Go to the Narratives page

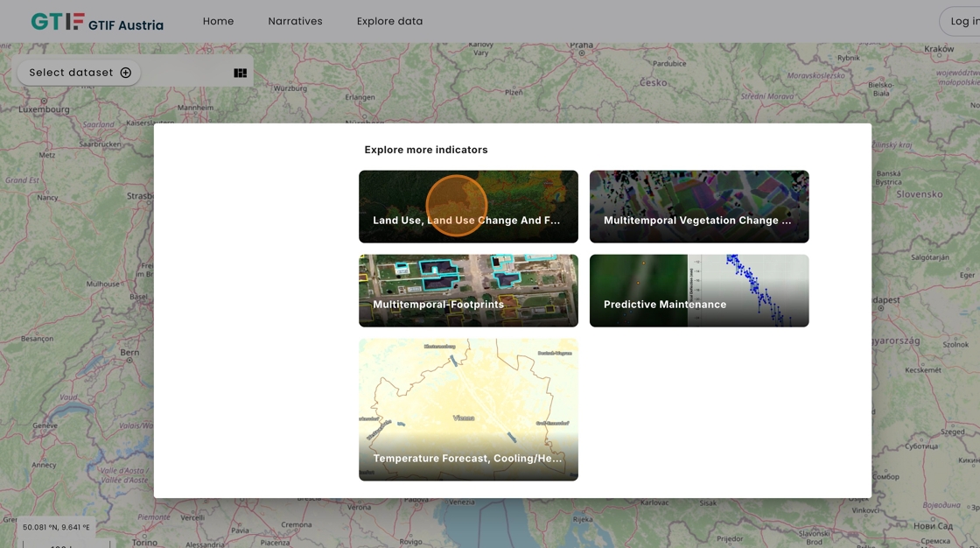coord(295,21)
